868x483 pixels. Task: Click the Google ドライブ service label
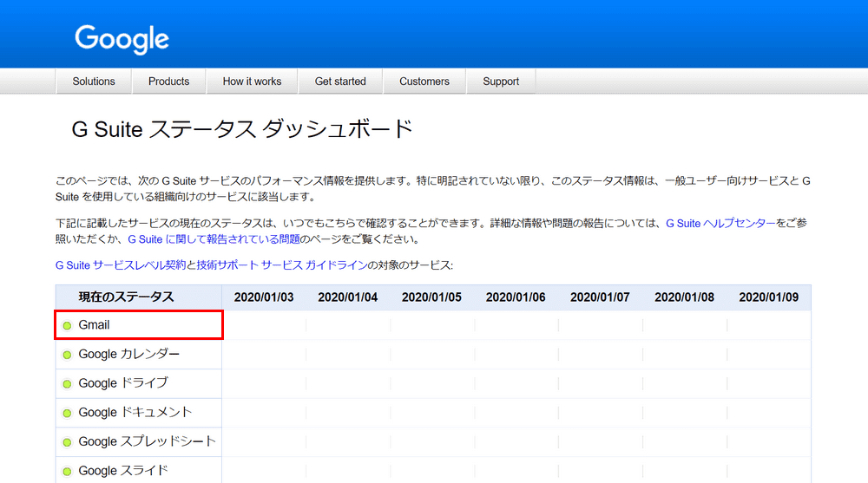tap(123, 383)
